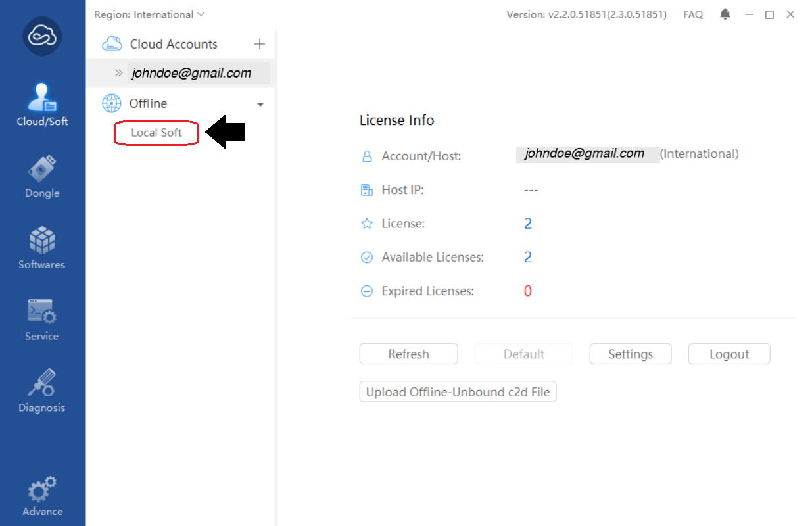Click the Cloud Accounts cloud icon
The height and width of the screenshot is (526, 812).
point(112,43)
